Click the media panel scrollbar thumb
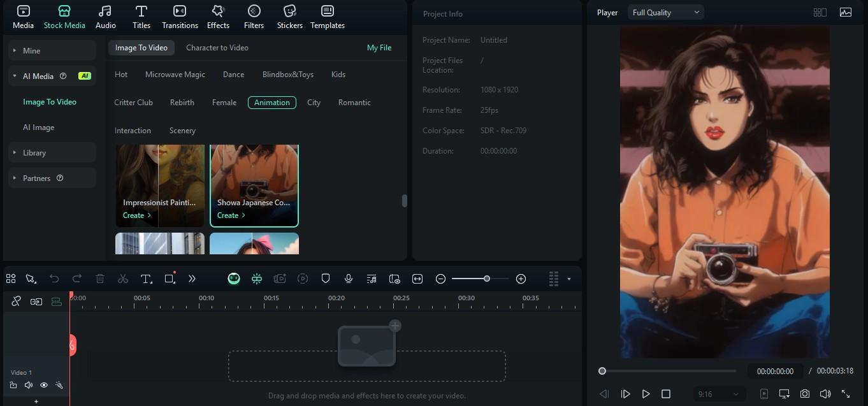This screenshot has height=406, width=868. [x=404, y=201]
